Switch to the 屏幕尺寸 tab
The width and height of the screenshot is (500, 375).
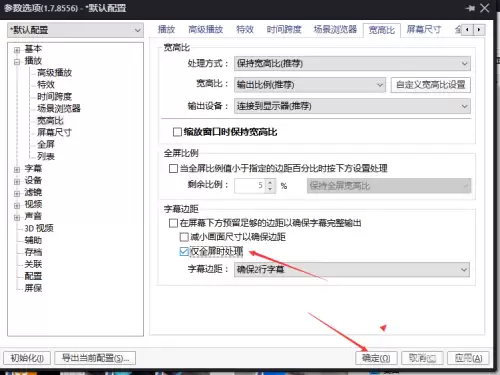424,29
